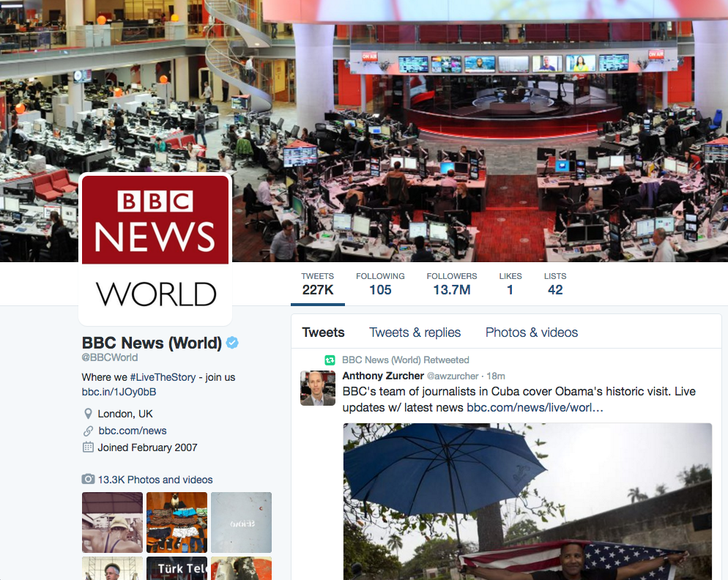Click the camera icon beside 13.3K Photos and videos
This screenshot has width=728, height=580.
[88, 480]
